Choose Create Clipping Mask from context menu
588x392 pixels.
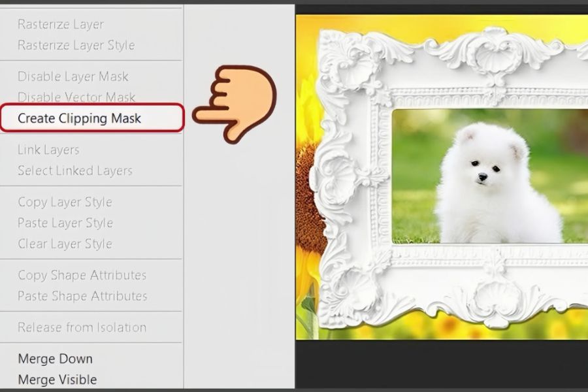(79, 118)
